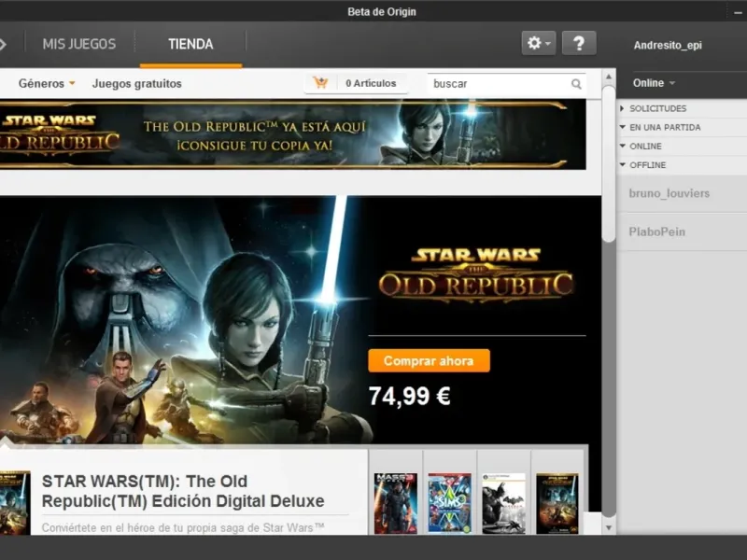Click the Comprar ahora button
Screen dimensions: 747x560
coord(429,360)
